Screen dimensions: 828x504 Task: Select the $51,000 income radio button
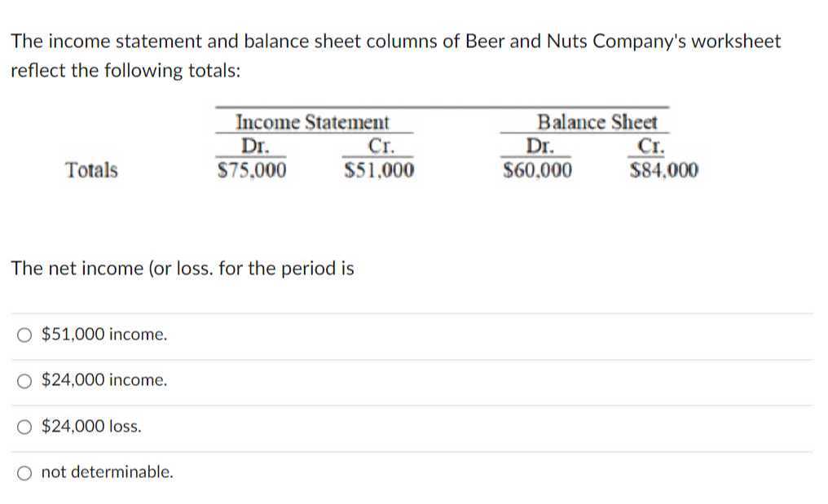(24, 334)
